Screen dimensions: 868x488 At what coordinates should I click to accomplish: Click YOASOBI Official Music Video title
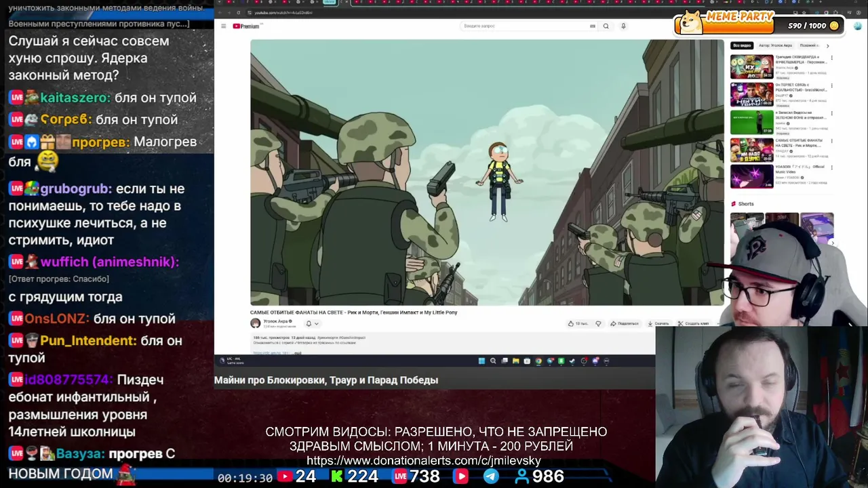[x=800, y=169]
